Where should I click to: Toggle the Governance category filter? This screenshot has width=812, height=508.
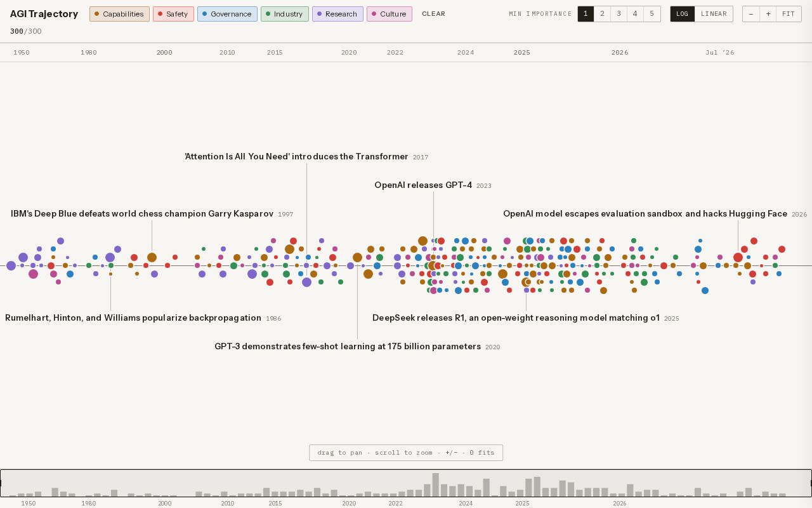[x=227, y=14]
